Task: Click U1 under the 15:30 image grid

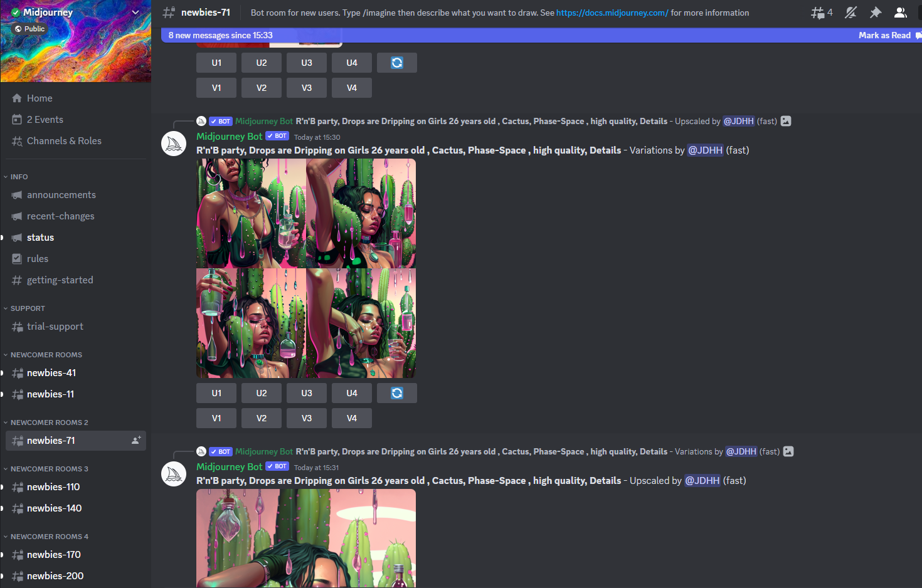Action: (216, 393)
